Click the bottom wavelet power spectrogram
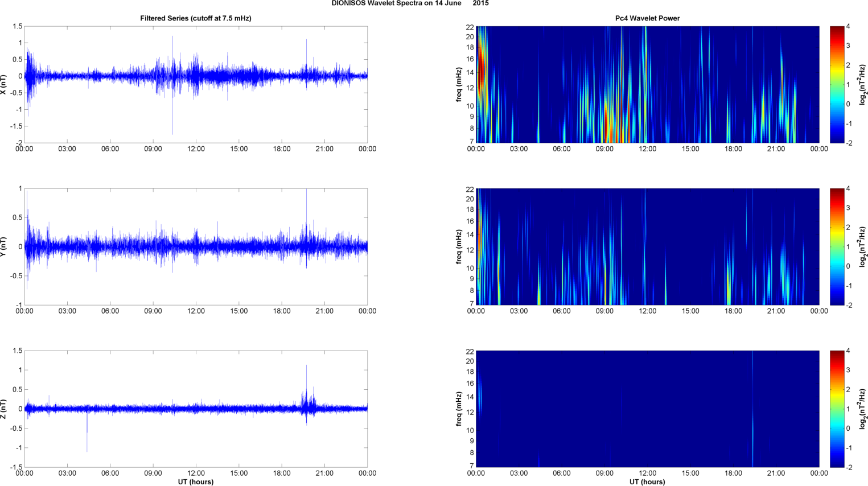868x486 pixels. 647,409
